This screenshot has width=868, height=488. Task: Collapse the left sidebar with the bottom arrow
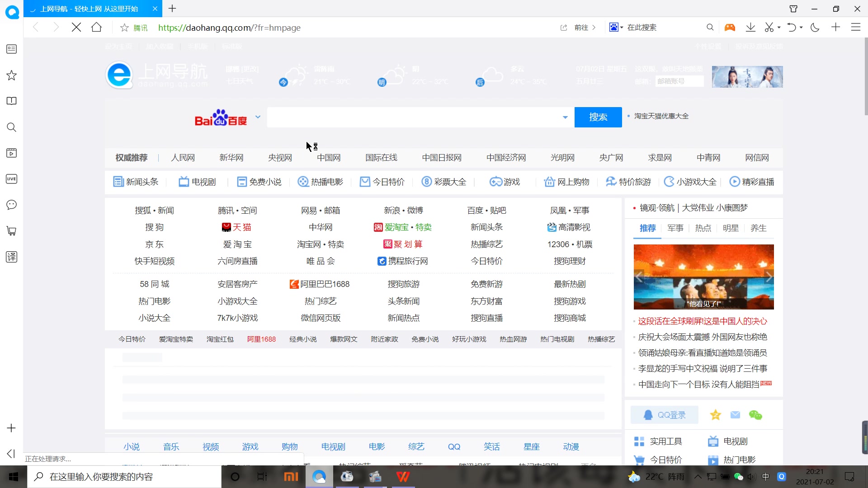click(10, 454)
